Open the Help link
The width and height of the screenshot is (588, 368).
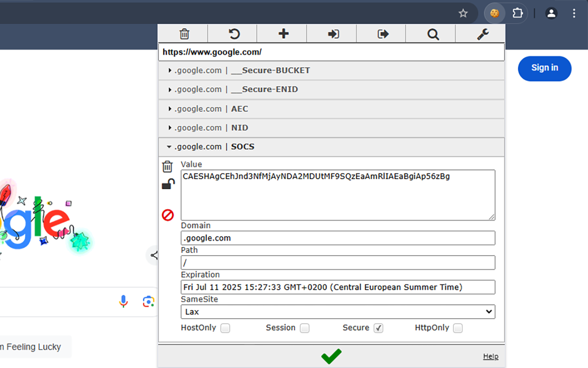(490, 356)
